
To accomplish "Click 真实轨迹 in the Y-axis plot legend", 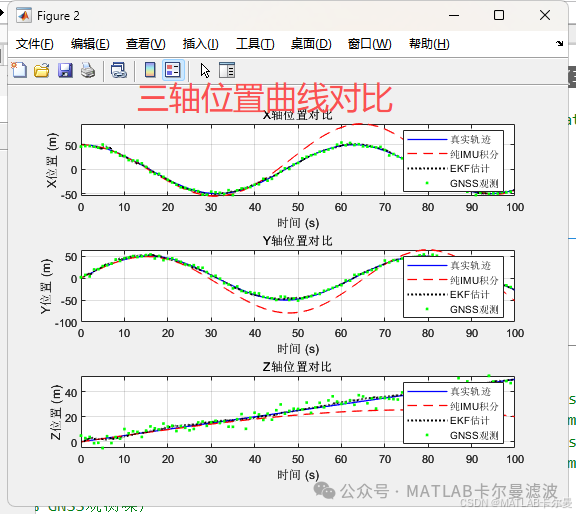I will click(x=470, y=265).
